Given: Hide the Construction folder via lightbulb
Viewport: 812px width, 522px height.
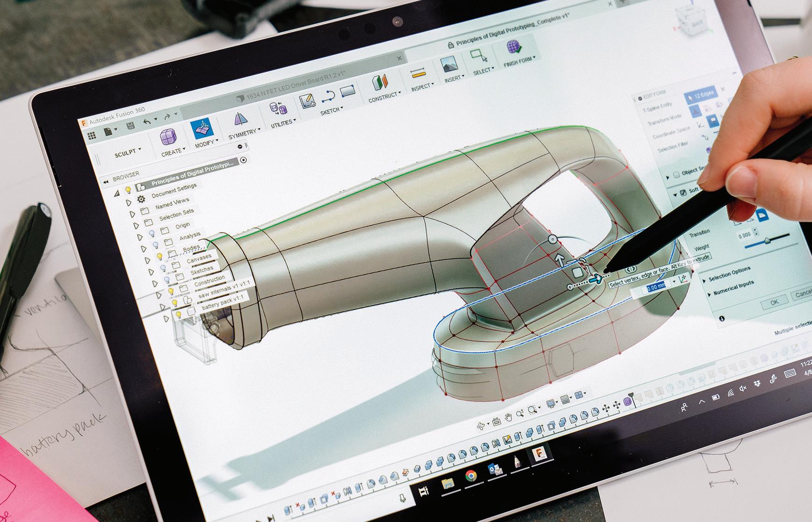Looking at the screenshot, I should click(x=171, y=291).
